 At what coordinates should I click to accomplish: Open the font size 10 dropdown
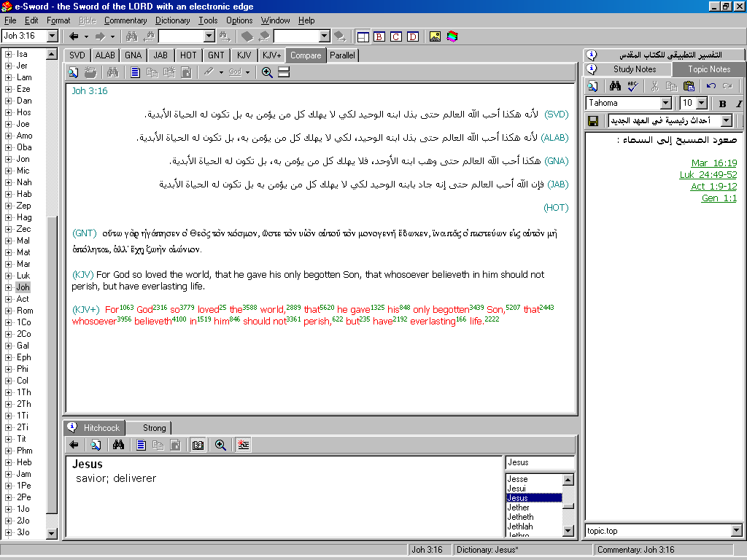(x=701, y=103)
